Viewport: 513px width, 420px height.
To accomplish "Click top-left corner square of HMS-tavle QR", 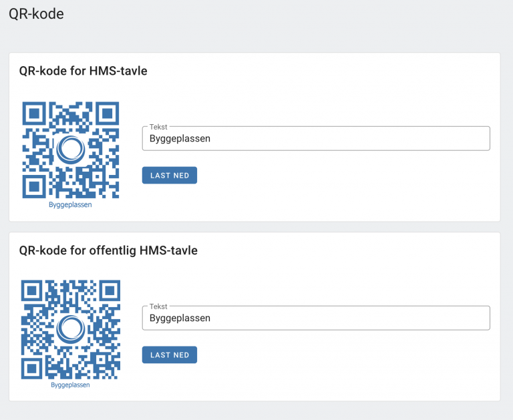I will coord(33,114).
